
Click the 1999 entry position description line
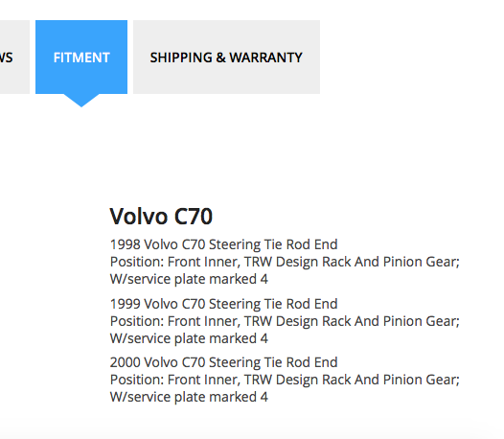285,321
